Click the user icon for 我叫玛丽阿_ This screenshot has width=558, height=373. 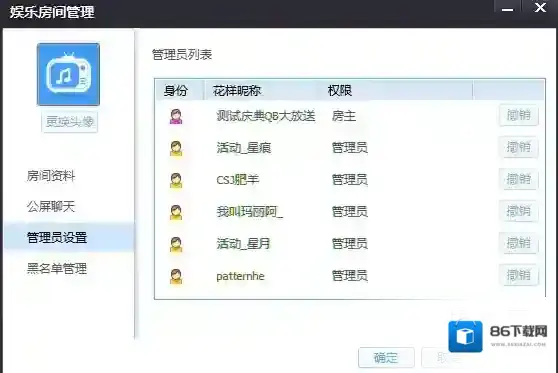pos(176,212)
